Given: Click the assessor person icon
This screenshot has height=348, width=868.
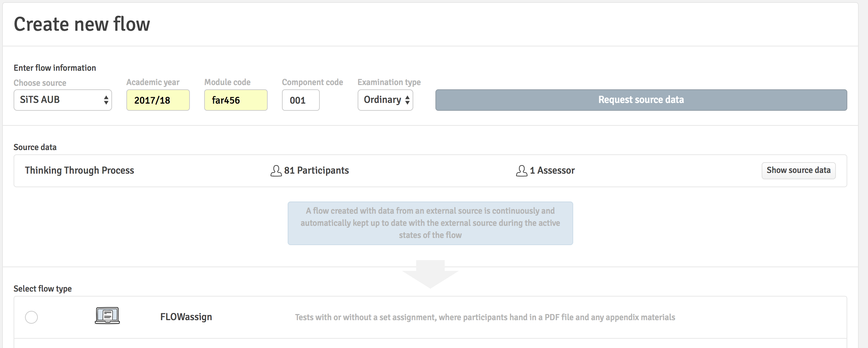Looking at the screenshot, I should pyautogui.click(x=521, y=171).
